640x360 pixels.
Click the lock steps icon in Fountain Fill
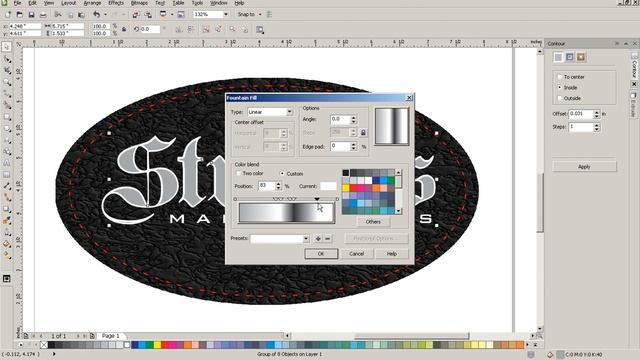363,133
